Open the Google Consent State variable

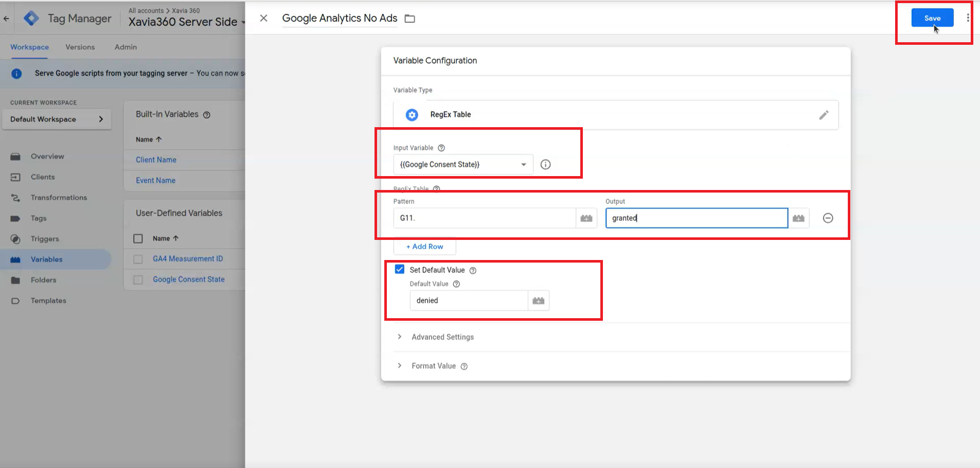pyautogui.click(x=189, y=280)
